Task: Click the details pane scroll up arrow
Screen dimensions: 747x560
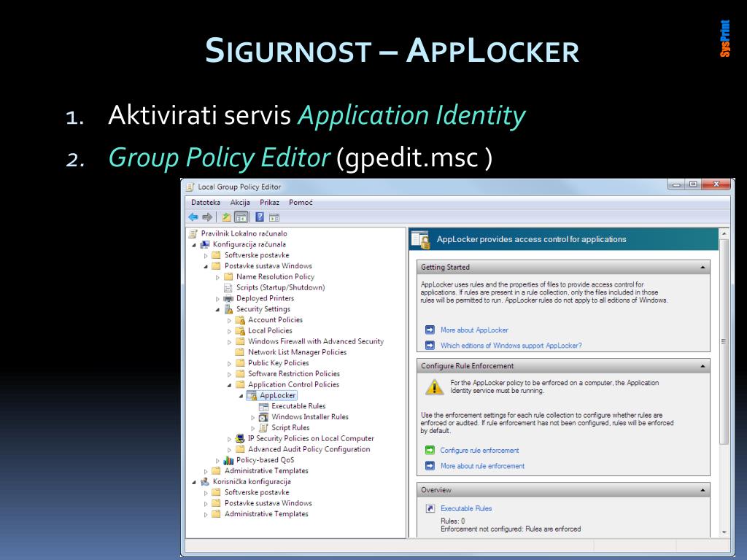Action: click(724, 234)
